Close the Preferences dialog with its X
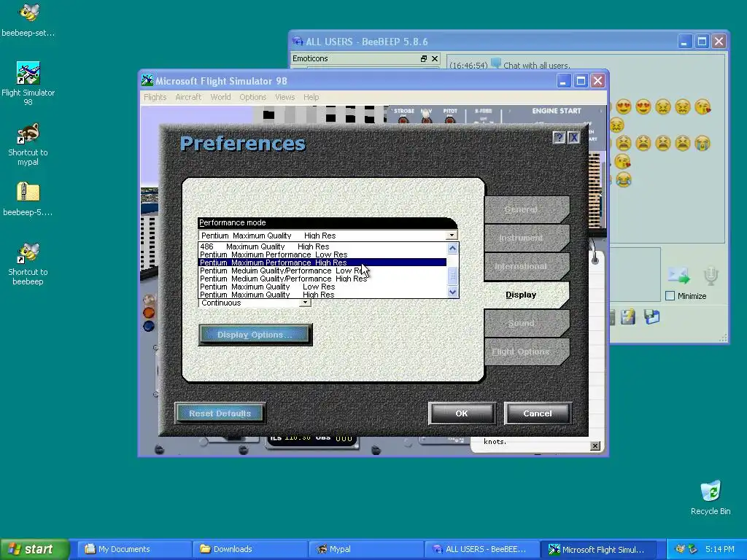Image resolution: width=747 pixels, height=560 pixels. pyautogui.click(x=573, y=138)
